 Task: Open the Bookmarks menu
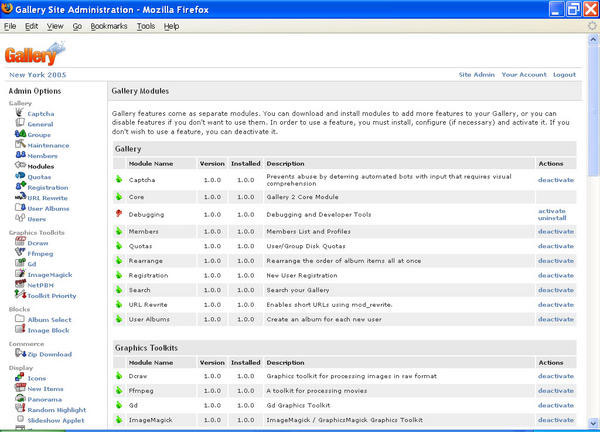109,26
